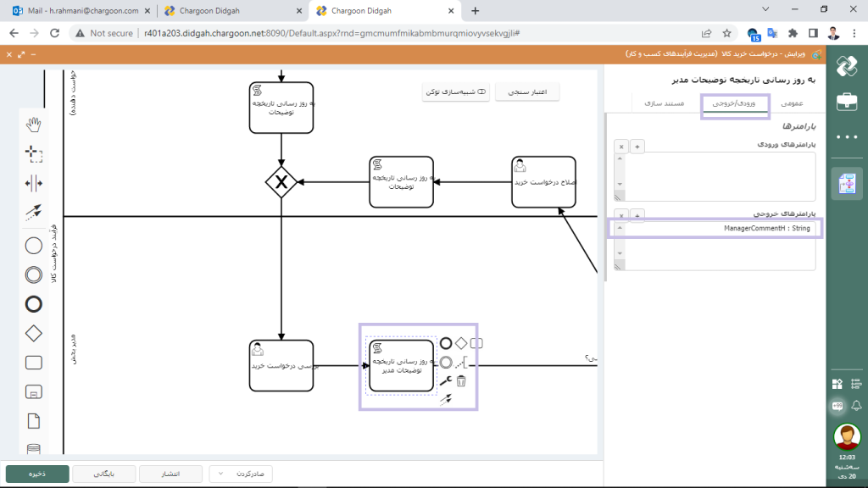Open the wrench change-type menu

click(x=446, y=381)
